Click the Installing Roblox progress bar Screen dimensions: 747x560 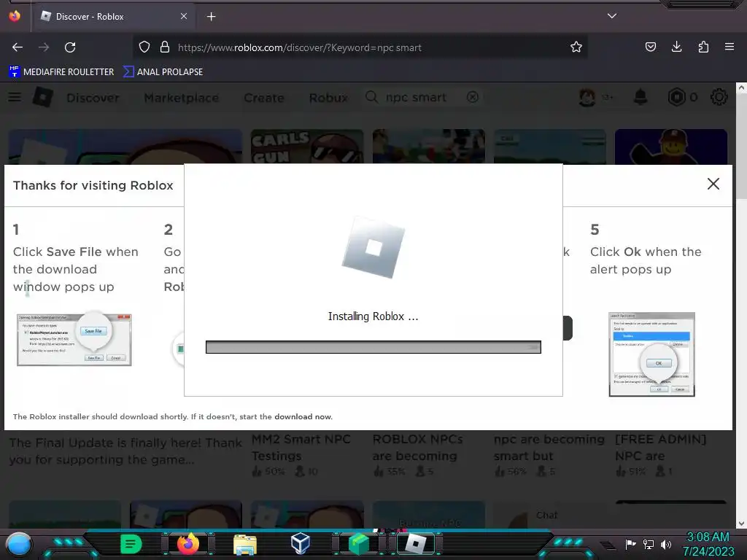[373, 347]
